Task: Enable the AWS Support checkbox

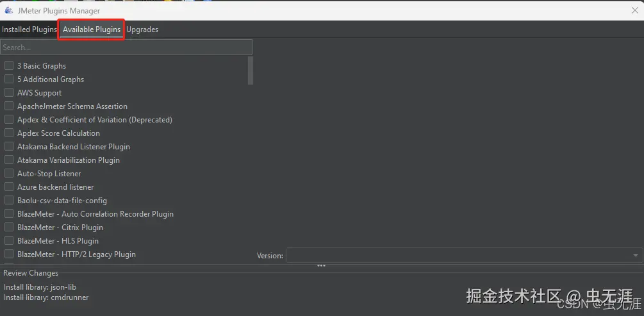Action: tap(9, 92)
